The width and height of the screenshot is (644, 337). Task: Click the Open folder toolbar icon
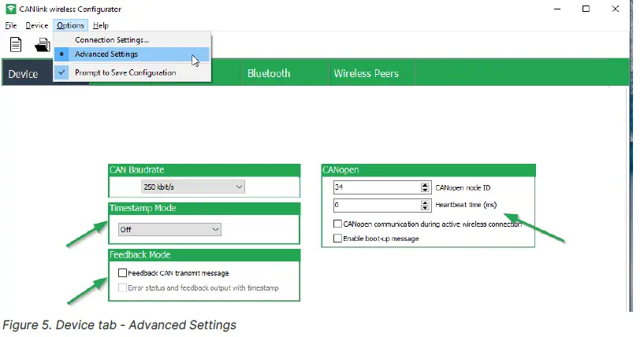[x=42, y=45]
